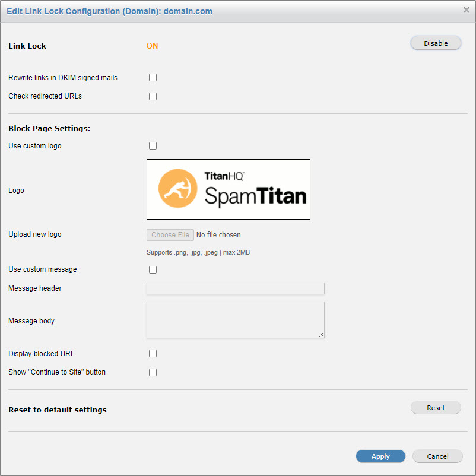Screen dimensions: 476x476
Task: Click the SpamTitan logo preview image
Action: (229, 189)
